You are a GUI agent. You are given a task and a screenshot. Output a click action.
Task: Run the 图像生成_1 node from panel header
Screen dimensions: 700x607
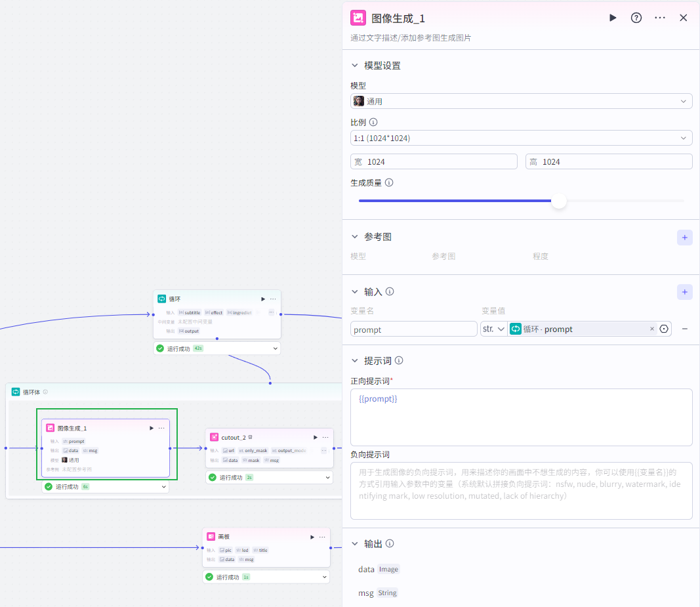(x=613, y=18)
